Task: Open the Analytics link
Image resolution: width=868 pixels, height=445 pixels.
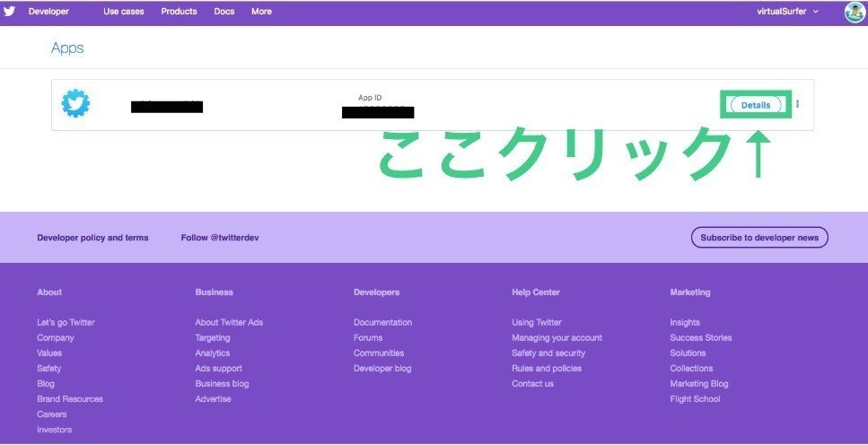Action: pyautogui.click(x=212, y=353)
